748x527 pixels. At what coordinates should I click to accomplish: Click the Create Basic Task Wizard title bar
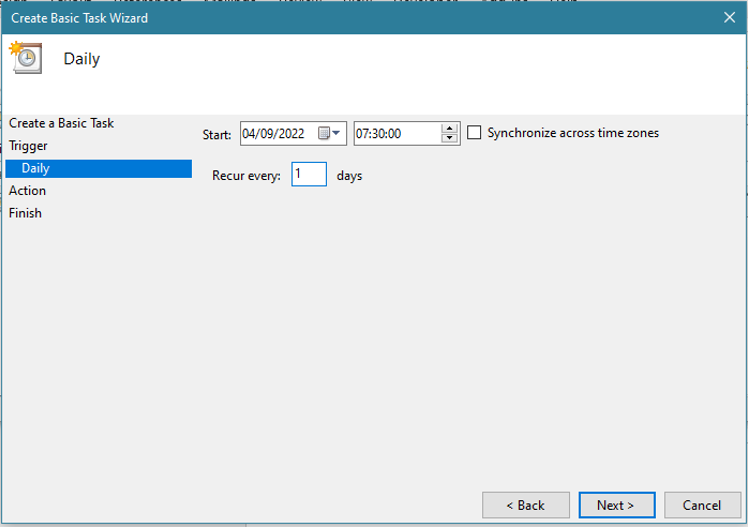click(x=300, y=17)
